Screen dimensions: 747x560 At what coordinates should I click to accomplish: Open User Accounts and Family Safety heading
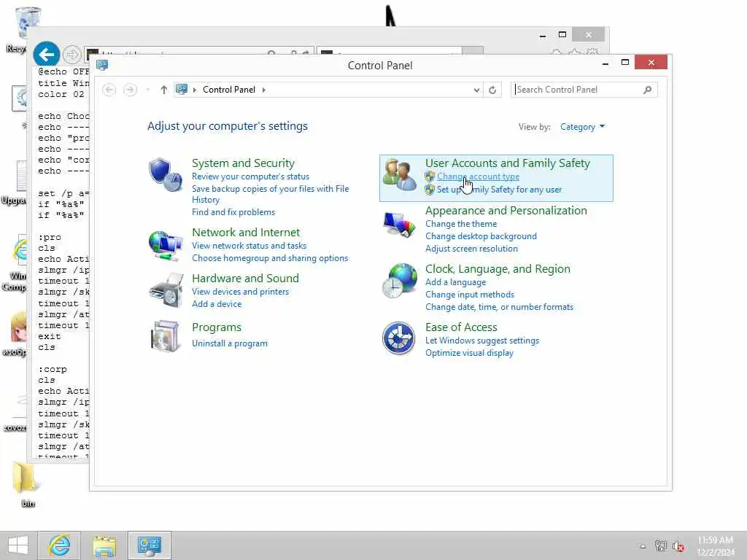pyautogui.click(x=508, y=163)
